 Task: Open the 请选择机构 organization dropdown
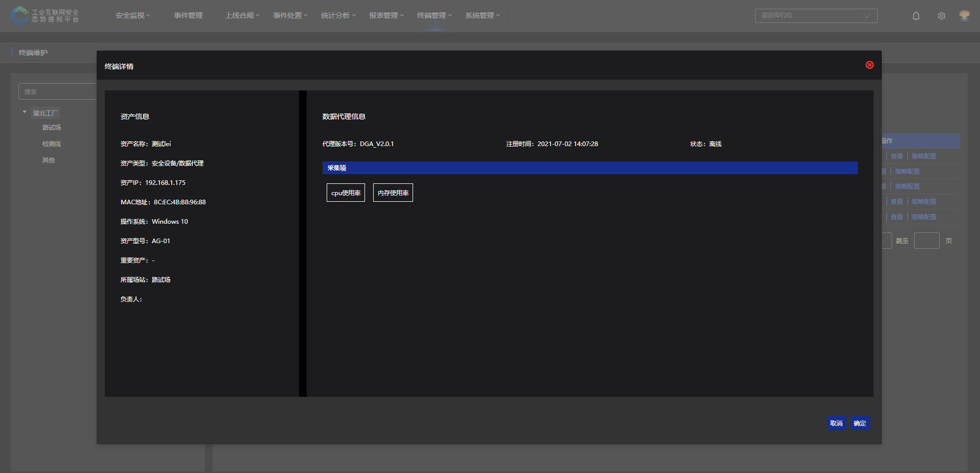(x=815, y=16)
